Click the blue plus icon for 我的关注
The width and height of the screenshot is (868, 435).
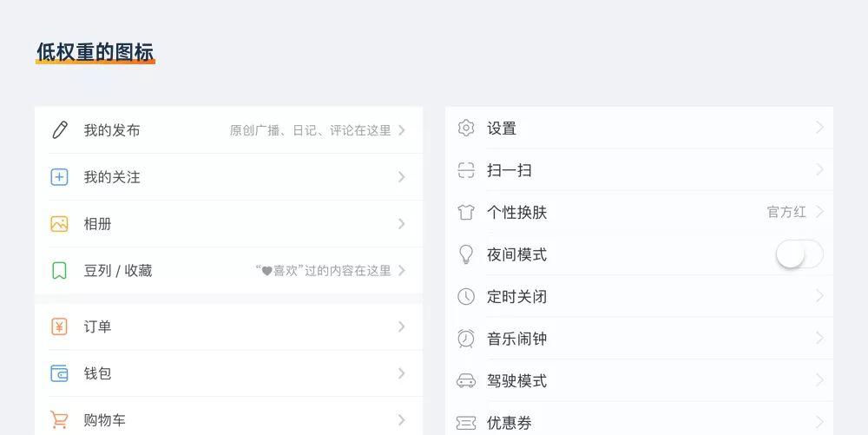59,177
